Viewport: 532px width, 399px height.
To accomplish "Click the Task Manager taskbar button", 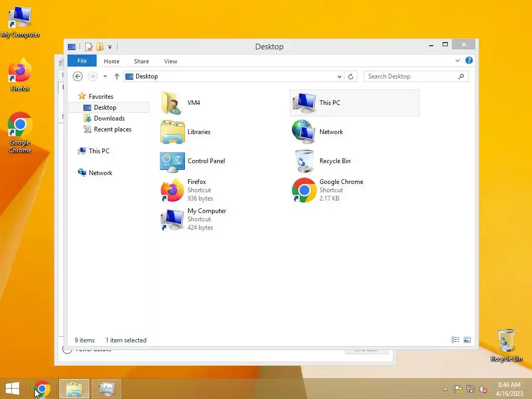I will (106, 389).
